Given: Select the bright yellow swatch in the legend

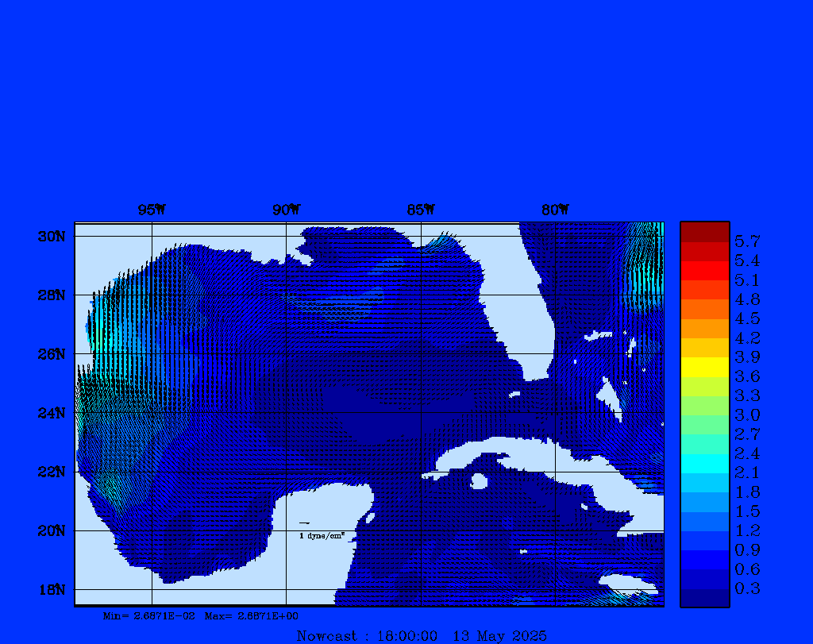Looking at the screenshot, I should click(704, 367).
